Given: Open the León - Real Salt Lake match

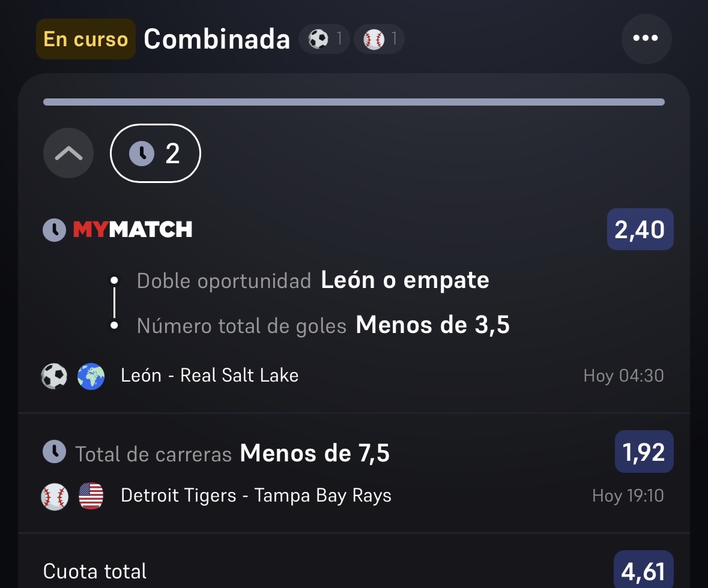Looking at the screenshot, I should tap(210, 376).
